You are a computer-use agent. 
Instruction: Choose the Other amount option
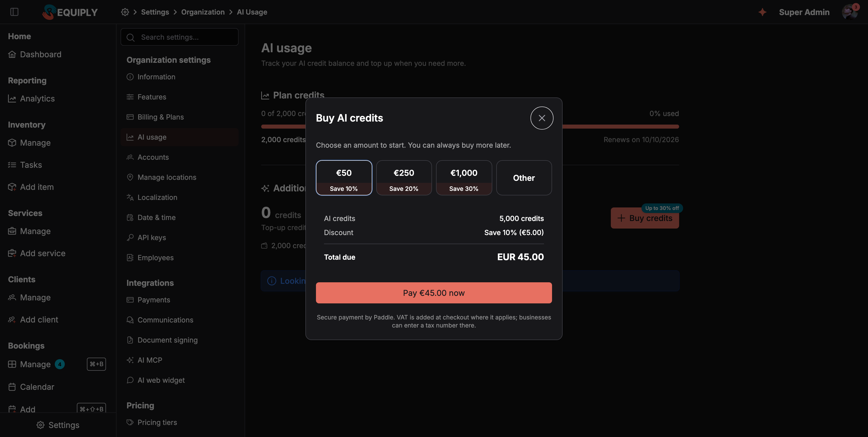524,178
